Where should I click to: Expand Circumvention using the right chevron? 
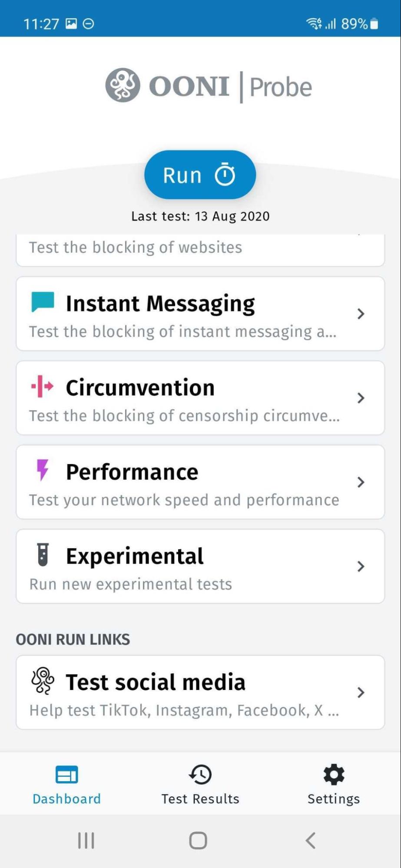point(361,398)
